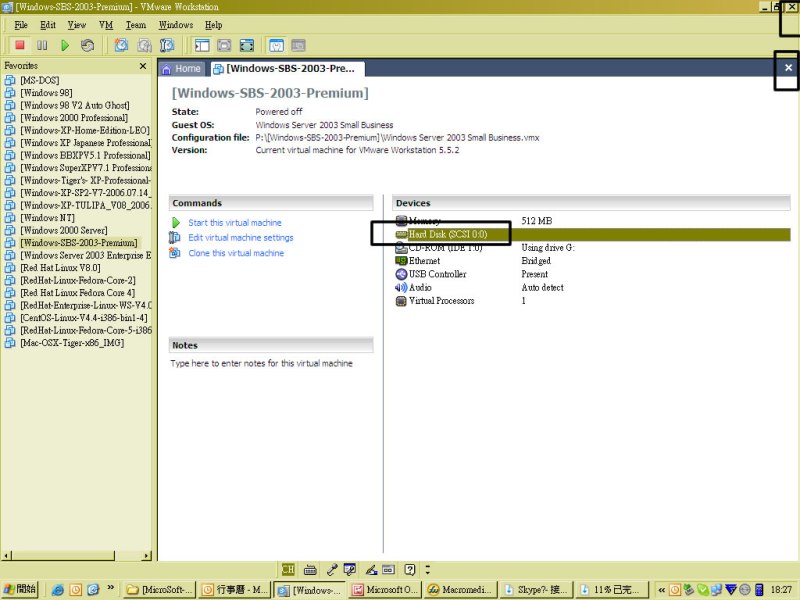Click the Ethernet device icon
This screenshot has height=600, width=800.
[402, 261]
